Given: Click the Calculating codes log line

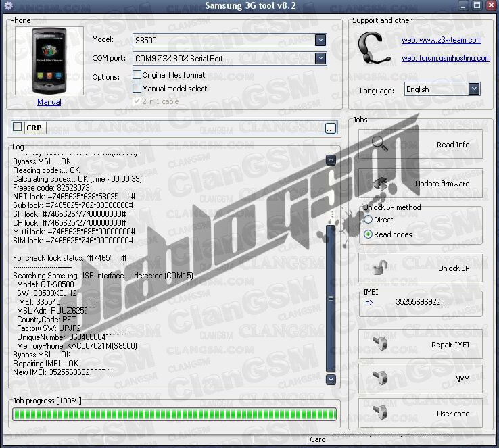Looking at the screenshot, I should (x=77, y=179).
